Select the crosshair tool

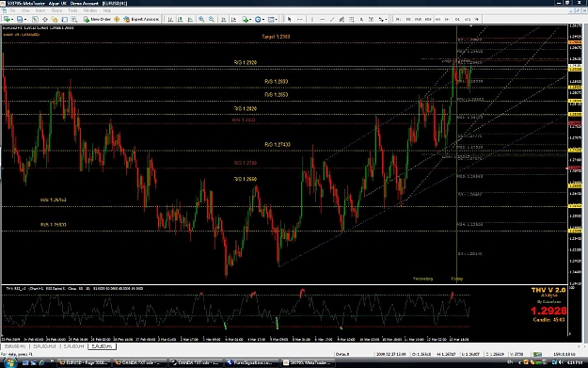coord(299,19)
